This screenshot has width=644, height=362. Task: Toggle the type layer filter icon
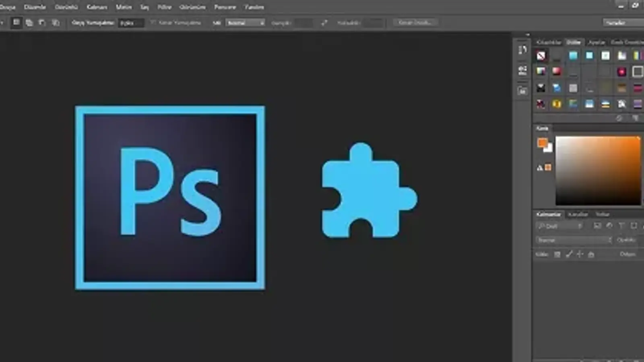point(621,226)
